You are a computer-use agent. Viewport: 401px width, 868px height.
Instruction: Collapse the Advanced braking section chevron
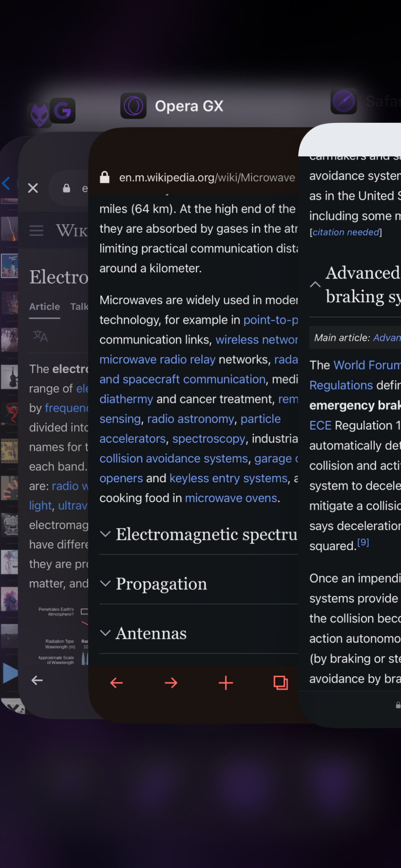coord(315,284)
